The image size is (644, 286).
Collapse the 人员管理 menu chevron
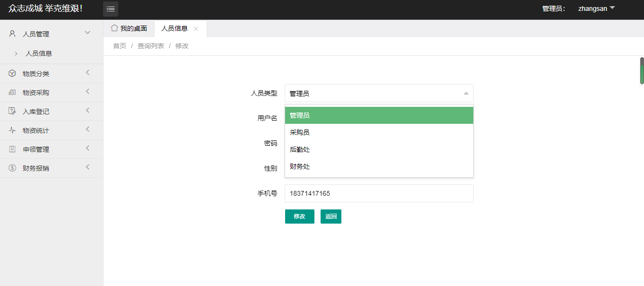[x=87, y=33]
